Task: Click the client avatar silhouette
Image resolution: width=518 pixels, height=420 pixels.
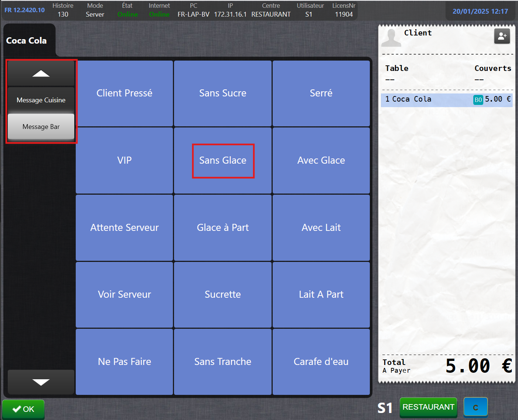Action: click(x=391, y=37)
